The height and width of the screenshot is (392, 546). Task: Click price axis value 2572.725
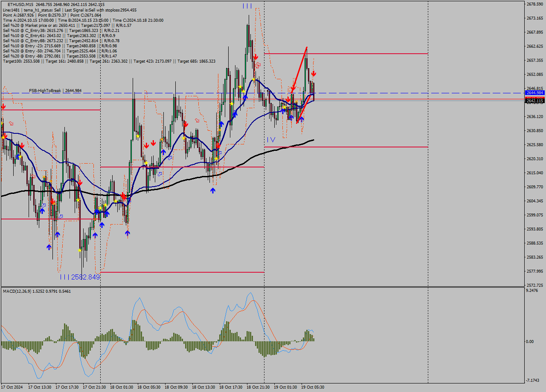534,285
